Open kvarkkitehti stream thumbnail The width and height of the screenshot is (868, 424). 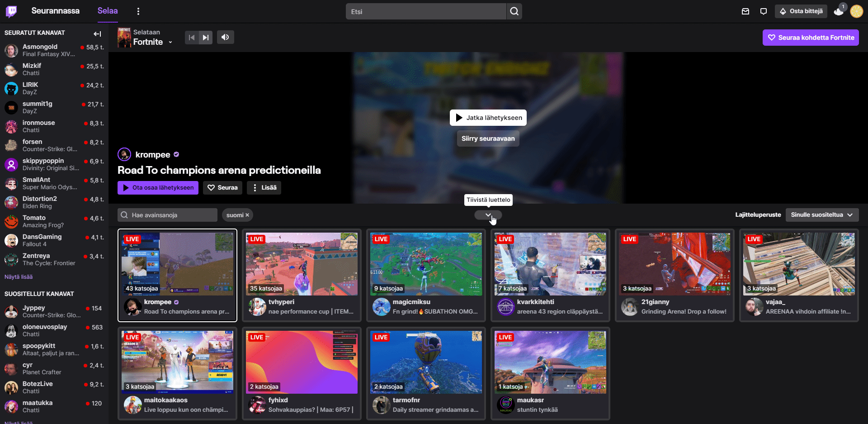pos(550,264)
